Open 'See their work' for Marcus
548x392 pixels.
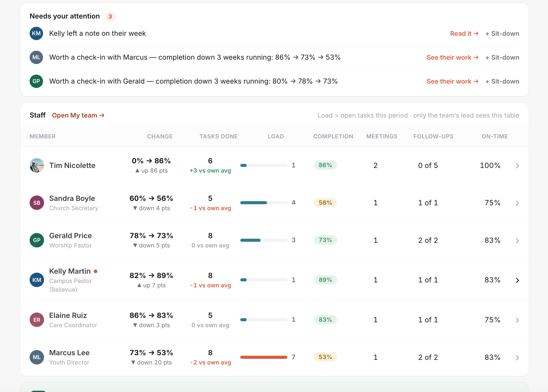click(x=452, y=57)
